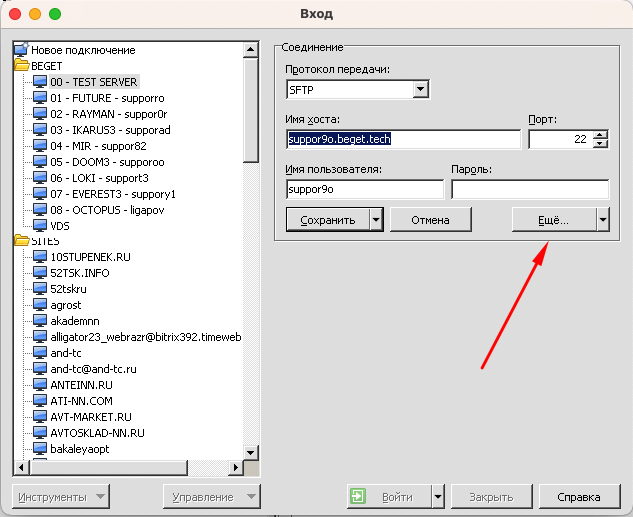Click the horizontal scrollbar thumb of site list

(x=108, y=467)
